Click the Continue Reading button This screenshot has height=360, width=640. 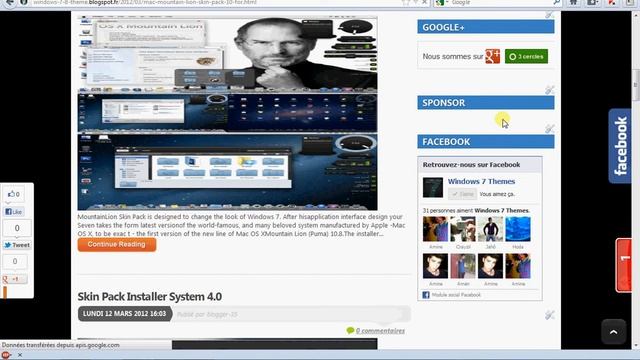click(117, 244)
